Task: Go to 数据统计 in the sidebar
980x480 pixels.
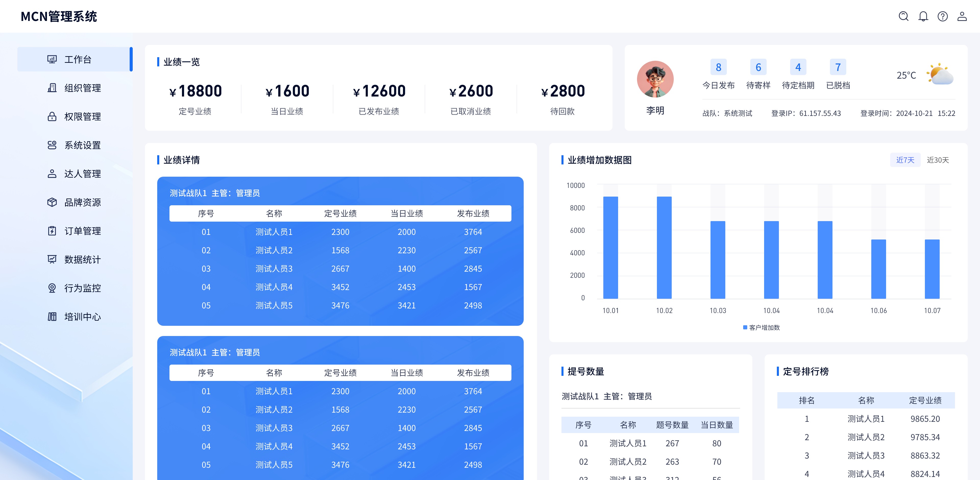Action: [x=82, y=260]
